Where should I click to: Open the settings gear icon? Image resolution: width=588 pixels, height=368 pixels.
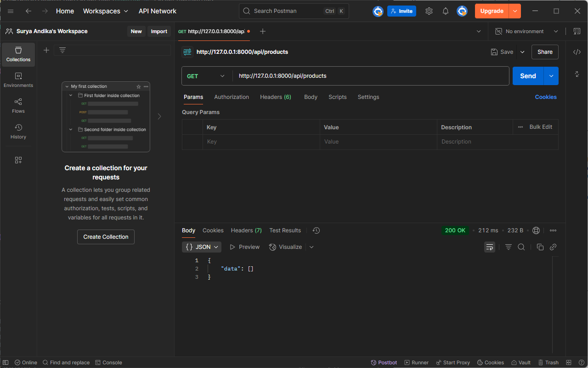point(429,11)
